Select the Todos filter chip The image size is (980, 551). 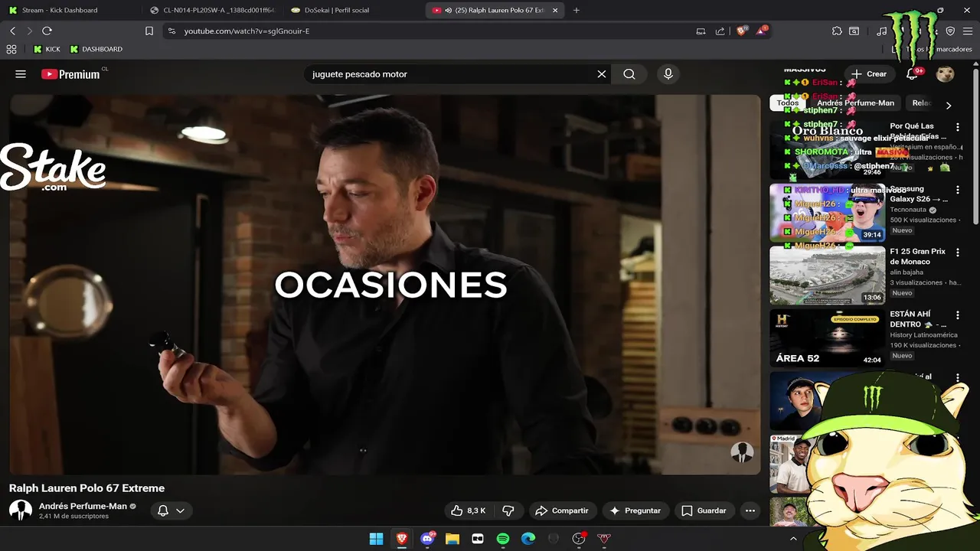click(x=788, y=103)
